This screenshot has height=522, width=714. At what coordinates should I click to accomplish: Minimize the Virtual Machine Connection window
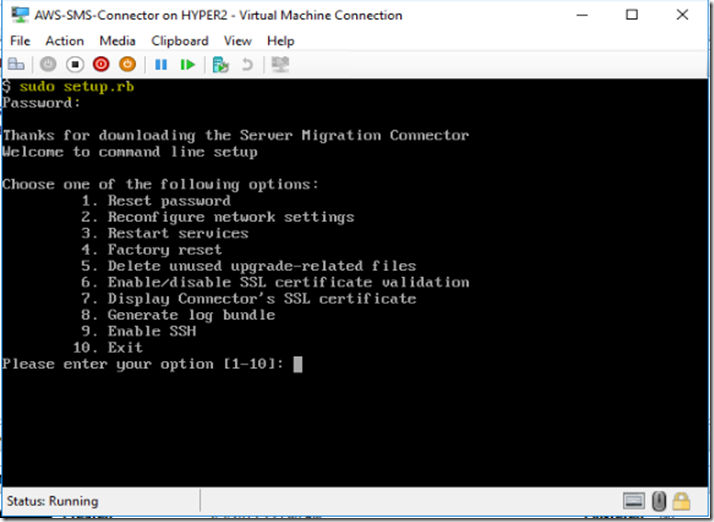pyautogui.click(x=582, y=15)
